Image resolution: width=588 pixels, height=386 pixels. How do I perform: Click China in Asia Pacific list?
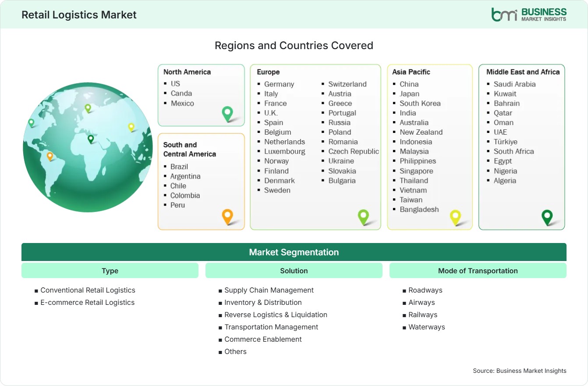click(x=409, y=84)
